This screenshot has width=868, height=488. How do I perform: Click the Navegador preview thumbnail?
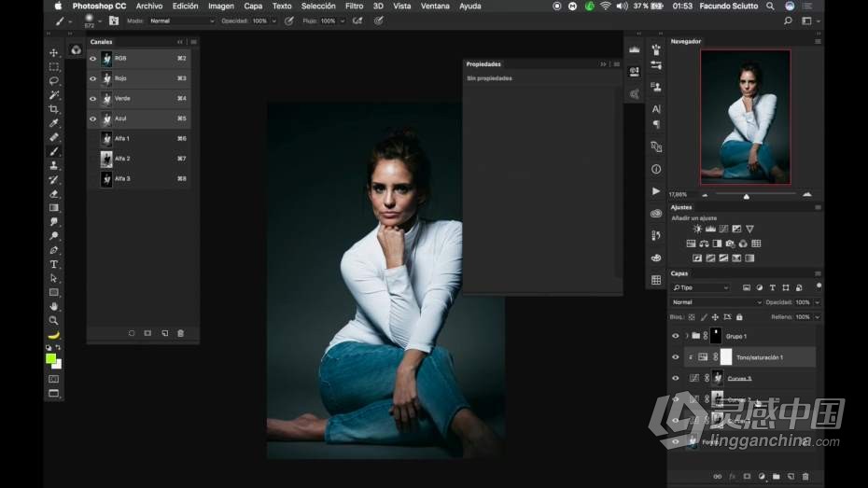tap(746, 117)
